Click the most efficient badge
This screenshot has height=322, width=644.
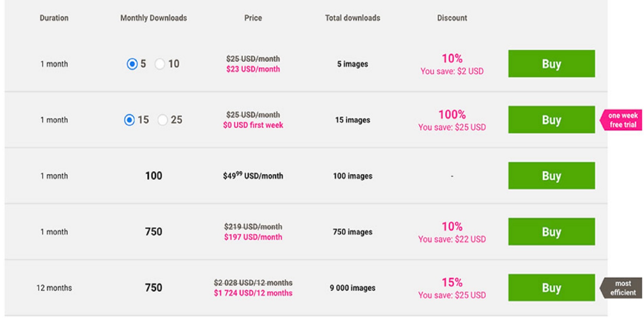(x=621, y=288)
